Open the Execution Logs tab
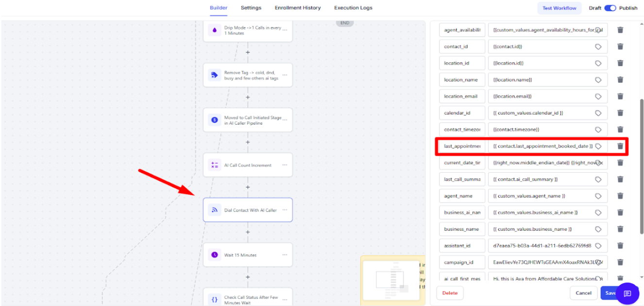The height and width of the screenshot is (306, 644). tap(353, 8)
